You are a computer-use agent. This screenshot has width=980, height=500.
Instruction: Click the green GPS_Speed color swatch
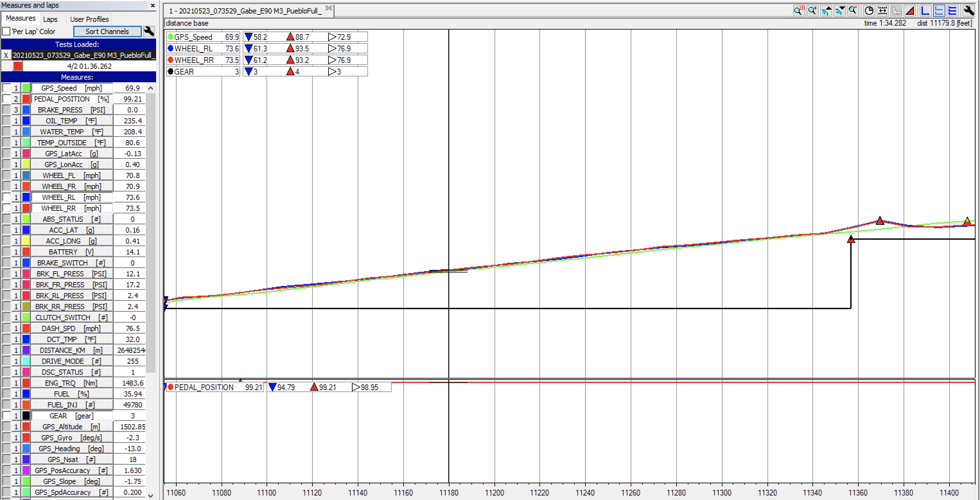[x=26, y=88]
